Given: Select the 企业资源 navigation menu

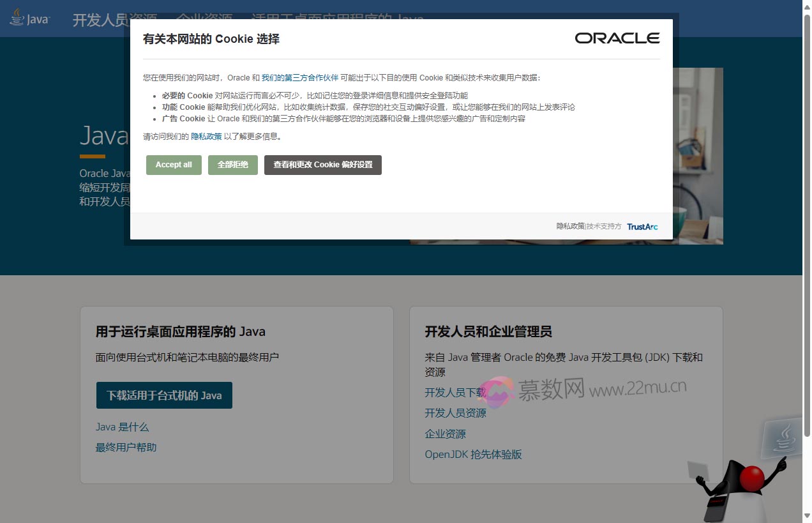Looking at the screenshot, I should click(x=204, y=19).
